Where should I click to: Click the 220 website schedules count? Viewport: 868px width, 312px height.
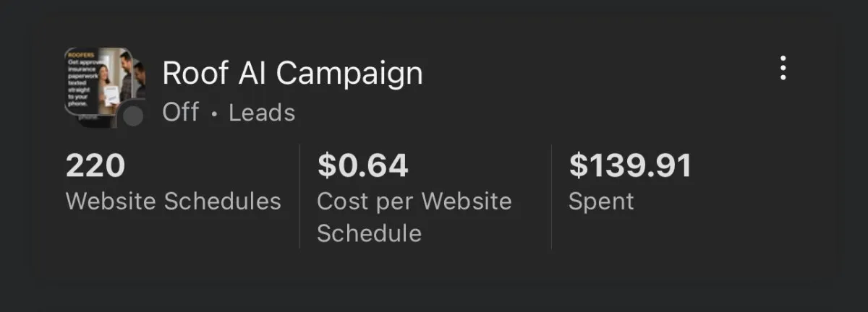(x=95, y=166)
